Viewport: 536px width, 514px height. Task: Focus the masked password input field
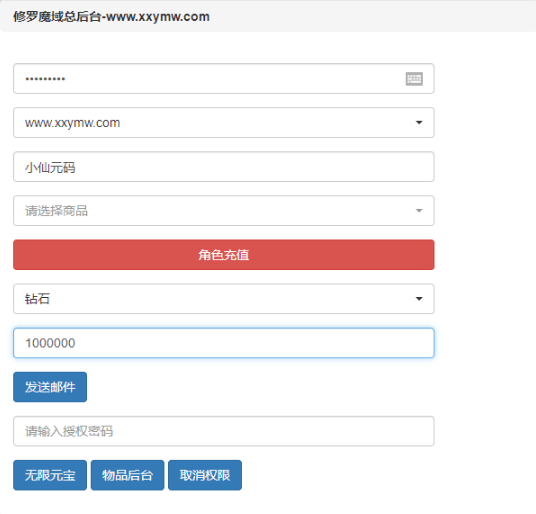coord(224,79)
